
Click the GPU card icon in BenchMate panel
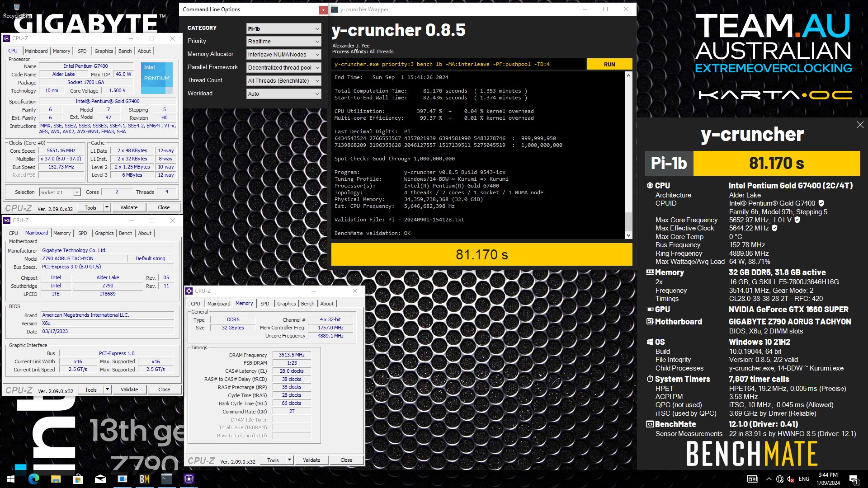[x=650, y=310]
